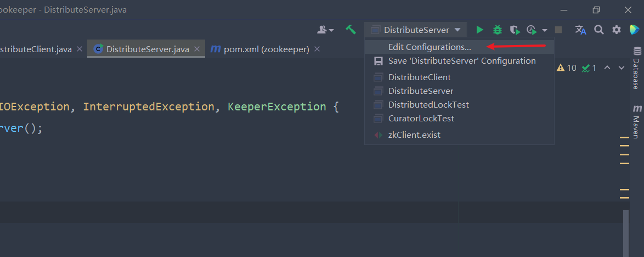
Task: Open IDE settings via the gear icon
Action: [617, 30]
